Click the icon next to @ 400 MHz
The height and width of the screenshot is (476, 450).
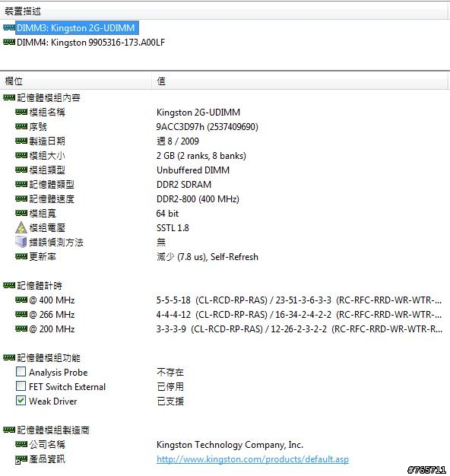(x=21, y=300)
